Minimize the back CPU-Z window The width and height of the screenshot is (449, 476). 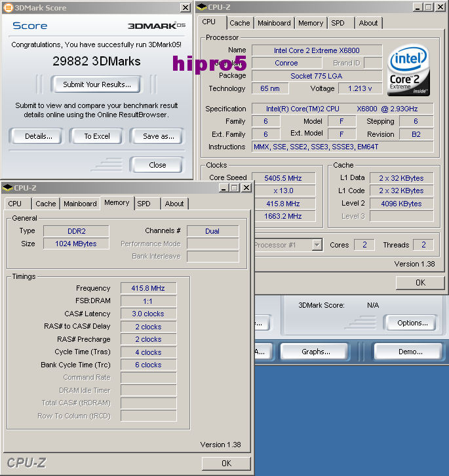point(418,7)
